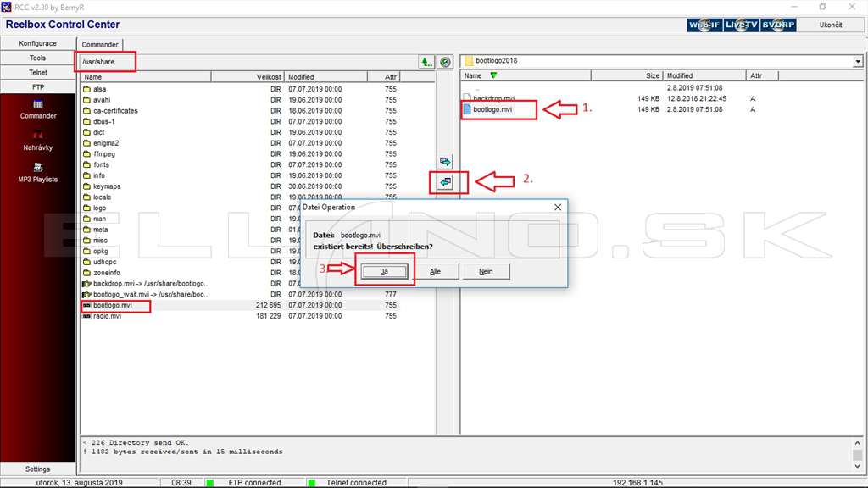Select the misc folder row
Screen dimensions: 868x488
click(x=191, y=240)
